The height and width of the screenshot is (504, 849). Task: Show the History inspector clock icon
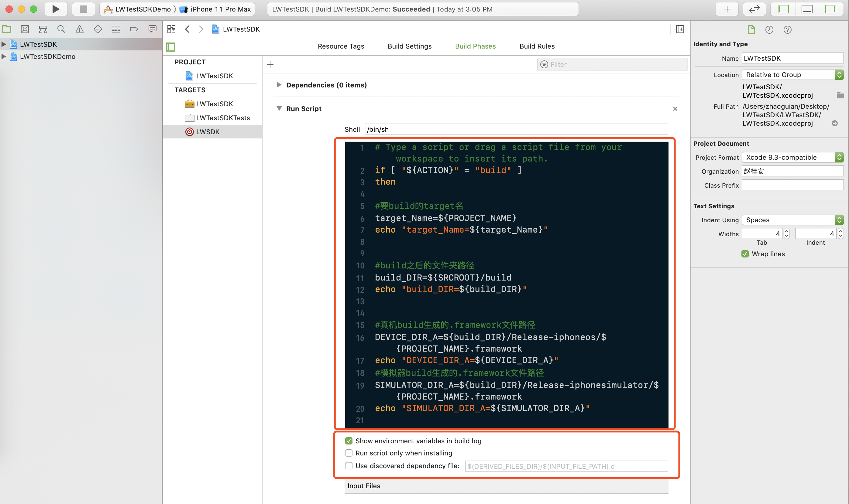click(769, 30)
